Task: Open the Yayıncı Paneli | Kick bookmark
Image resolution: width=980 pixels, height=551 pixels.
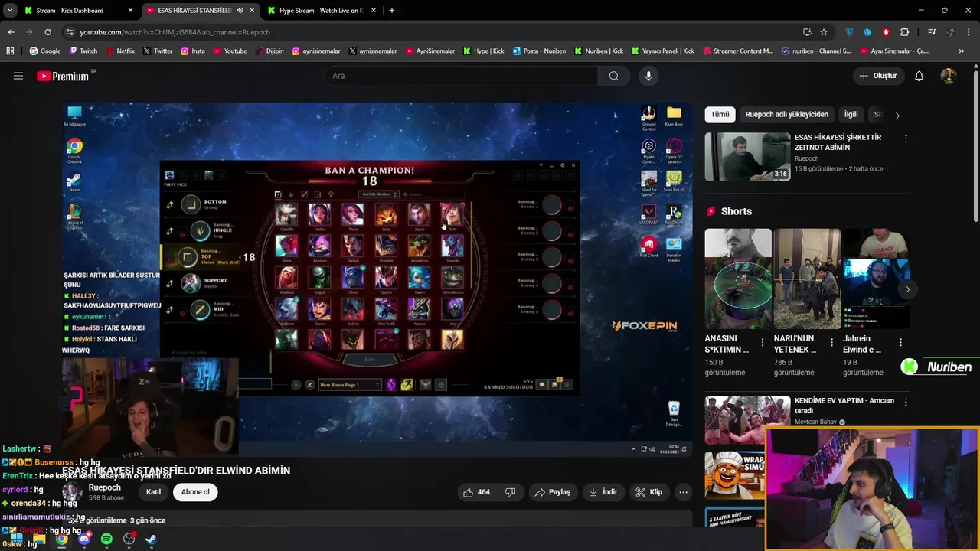Action: pos(663,51)
